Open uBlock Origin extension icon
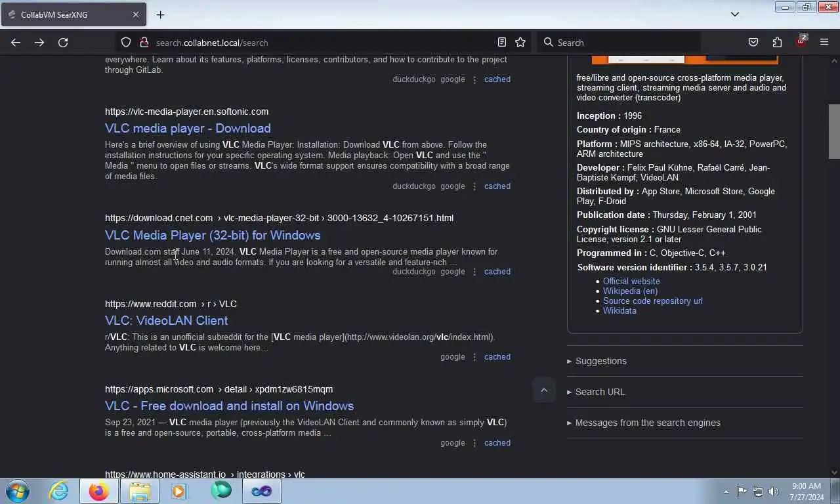 coord(801,41)
